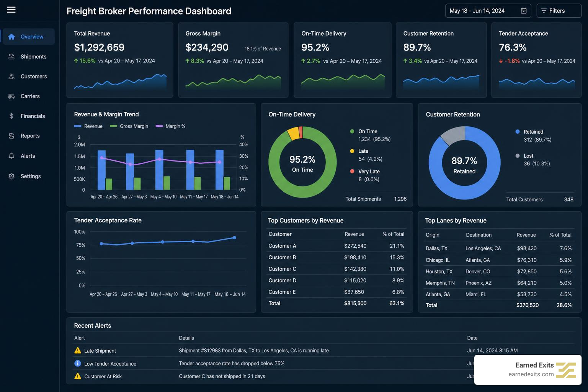588x392 pixels.
Task: Click the warning icon beside Customer At Risk
Action: (x=78, y=376)
